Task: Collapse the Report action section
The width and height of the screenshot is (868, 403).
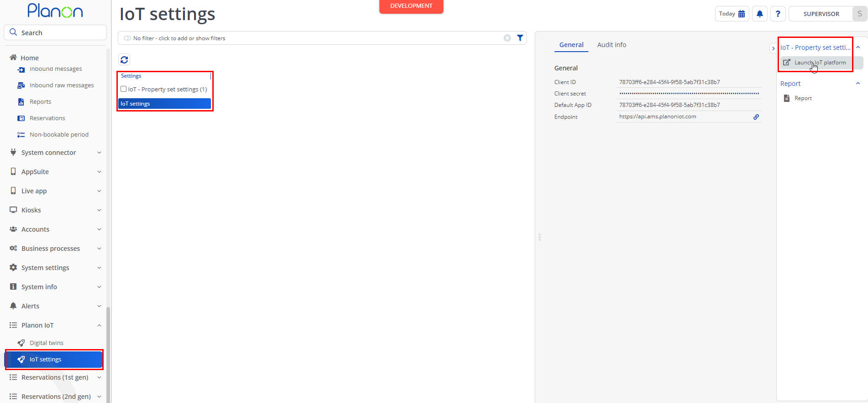Action: [858, 83]
